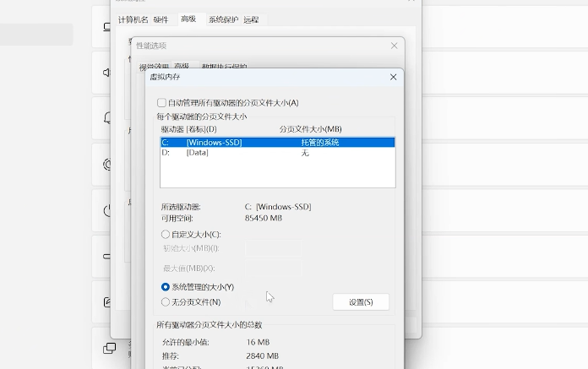
Task: Select the 无分页文件 radio option
Action: [166, 301]
